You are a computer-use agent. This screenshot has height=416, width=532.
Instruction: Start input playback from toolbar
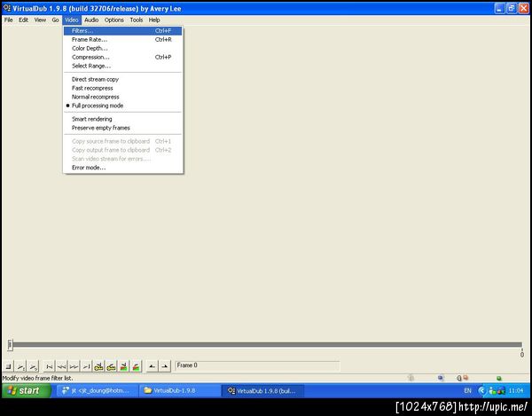tap(21, 366)
